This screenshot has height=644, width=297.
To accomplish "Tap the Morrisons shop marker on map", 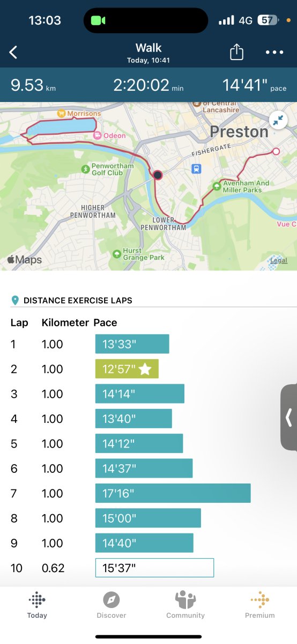I will click(62, 114).
